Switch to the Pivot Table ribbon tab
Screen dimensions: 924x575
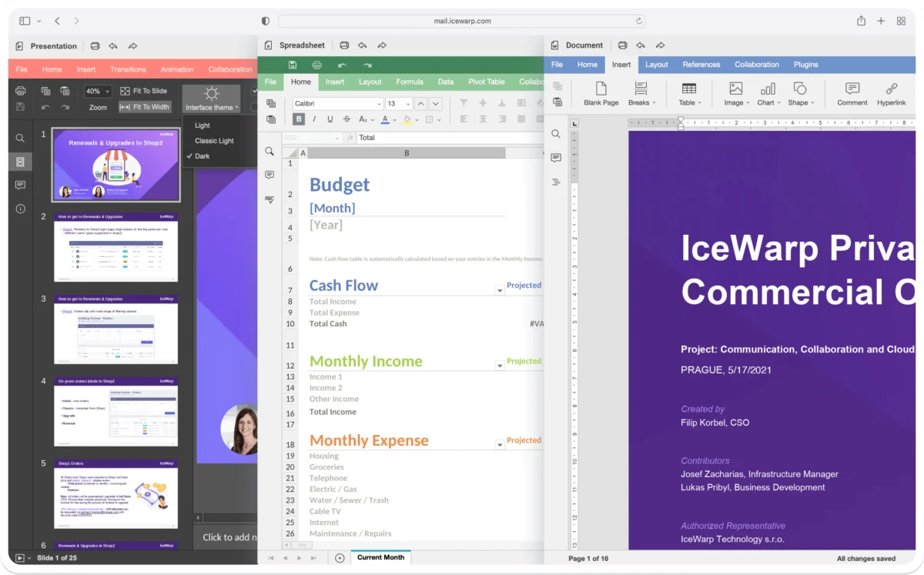coord(486,81)
